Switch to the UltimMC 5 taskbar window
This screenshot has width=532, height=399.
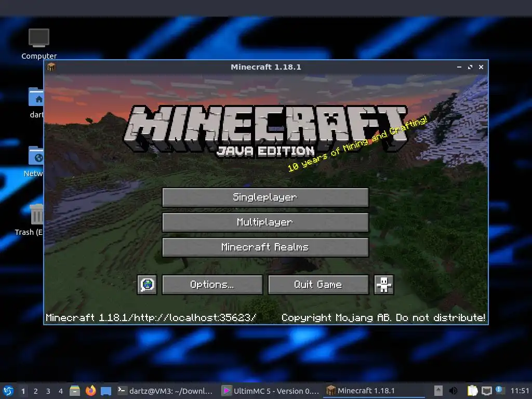tap(270, 391)
